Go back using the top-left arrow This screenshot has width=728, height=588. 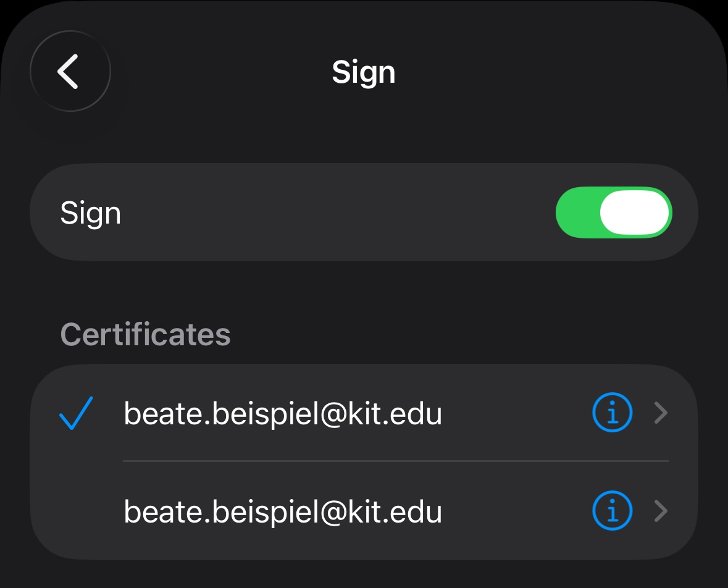click(x=70, y=72)
